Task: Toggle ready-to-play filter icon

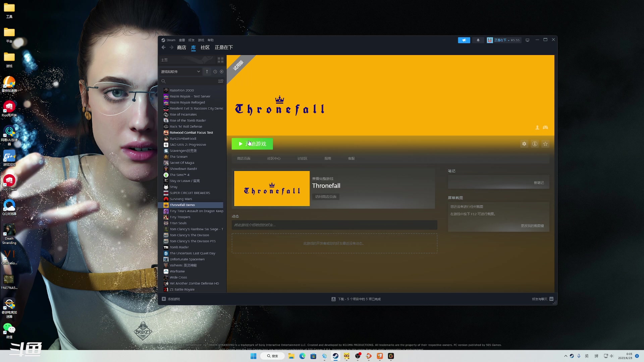Action: coord(221,72)
